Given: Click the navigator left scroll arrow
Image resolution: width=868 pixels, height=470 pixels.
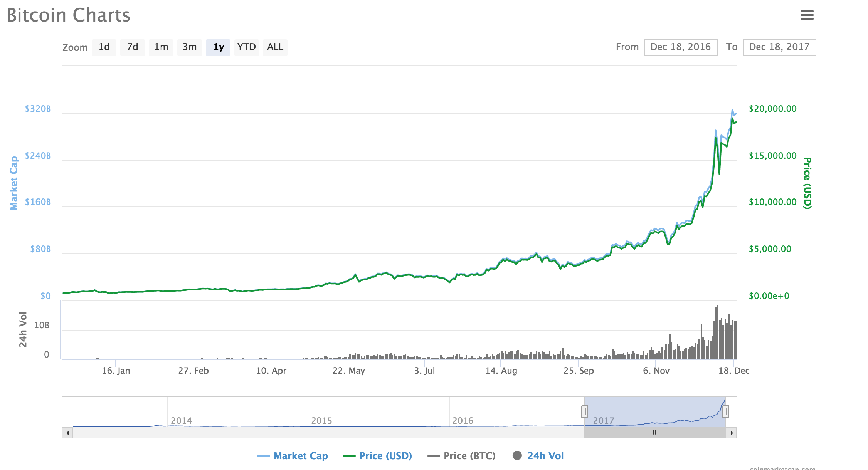Looking at the screenshot, I should pyautogui.click(x=67, y=433).
